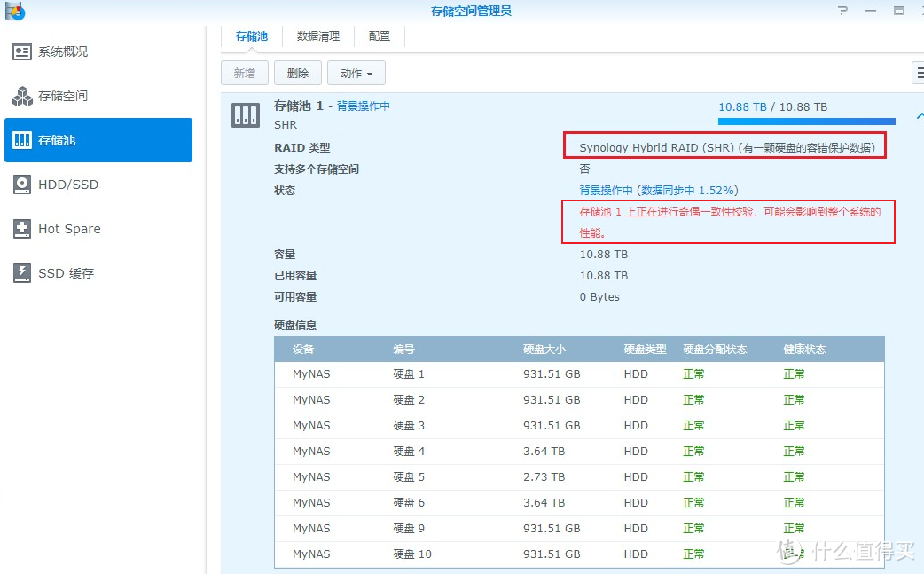Select 存储空间 volume icon in sidebar

[22, 96]
